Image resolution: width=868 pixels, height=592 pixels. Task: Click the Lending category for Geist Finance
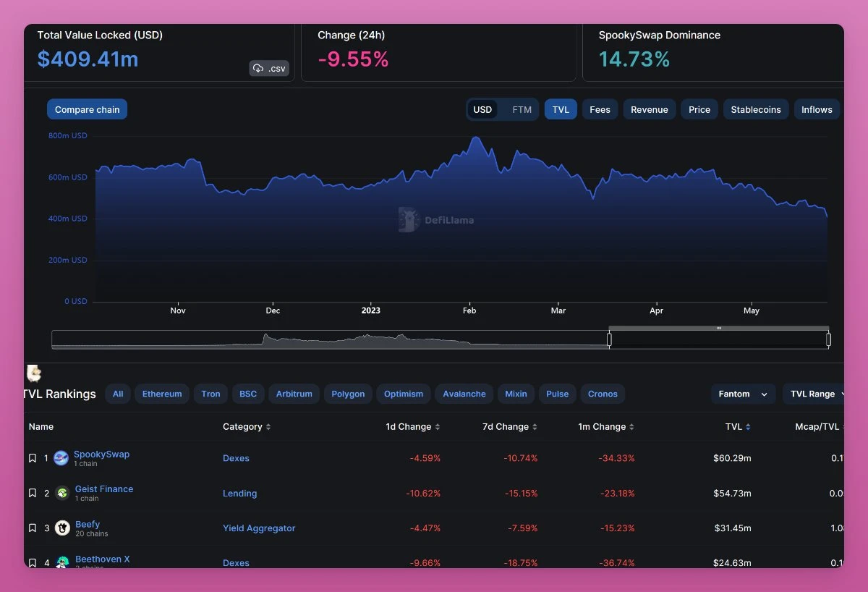(239, 494)
